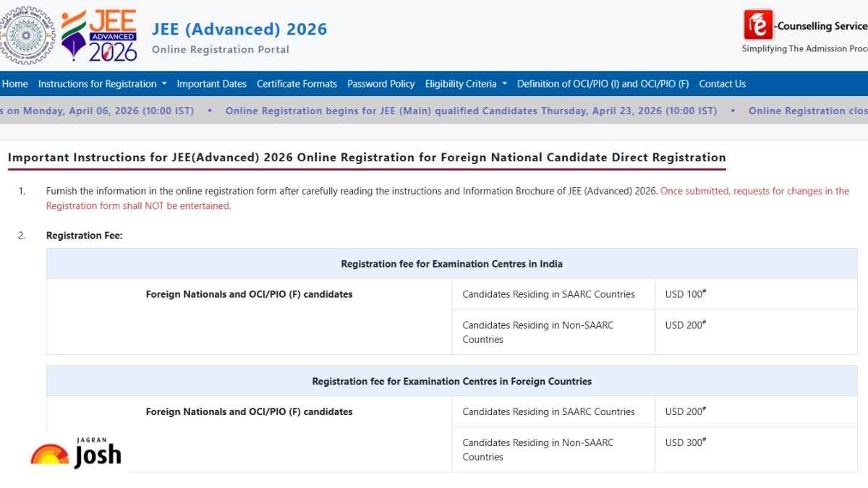Open the Contact Us page

pyautogui.click(x=722, y=84)
